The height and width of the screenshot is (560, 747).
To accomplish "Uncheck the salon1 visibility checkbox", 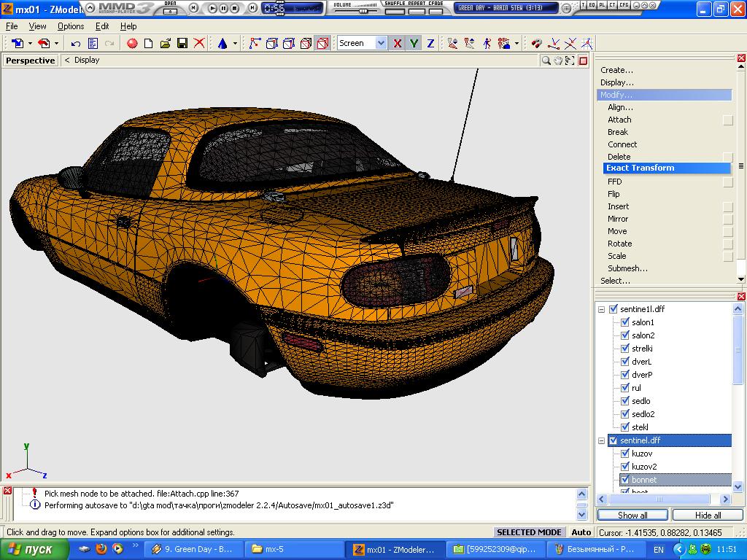I will [625, 322].
